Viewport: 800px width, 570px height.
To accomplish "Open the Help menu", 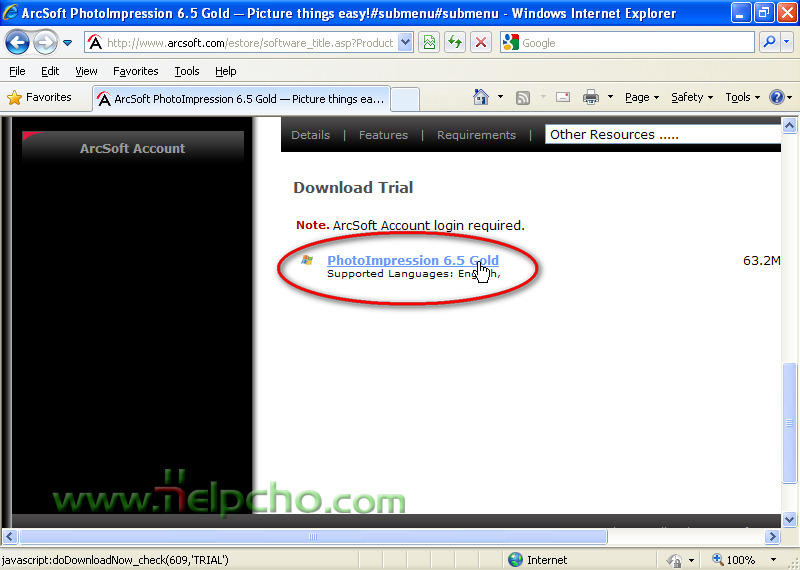I will (226, 71).
